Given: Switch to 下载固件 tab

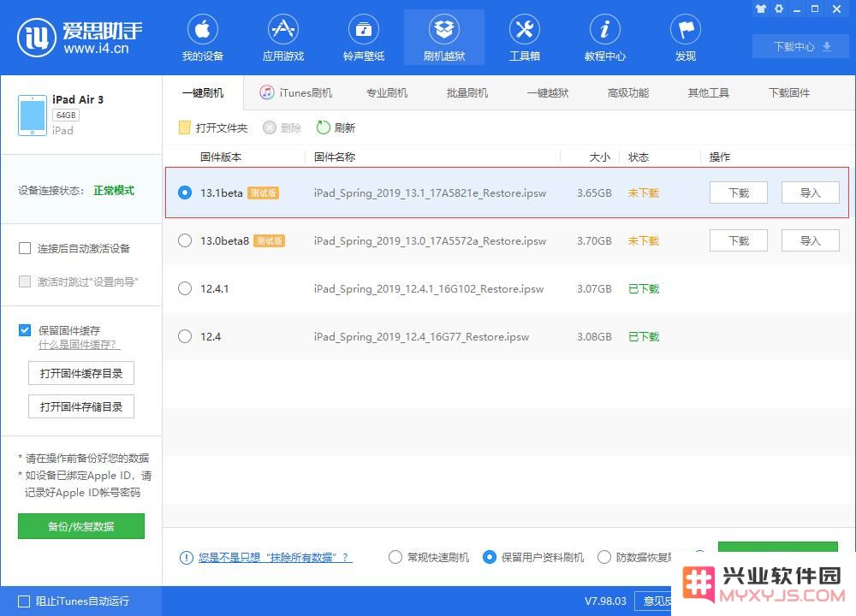Looking at the screenshot, I should [x=789, y=92].
